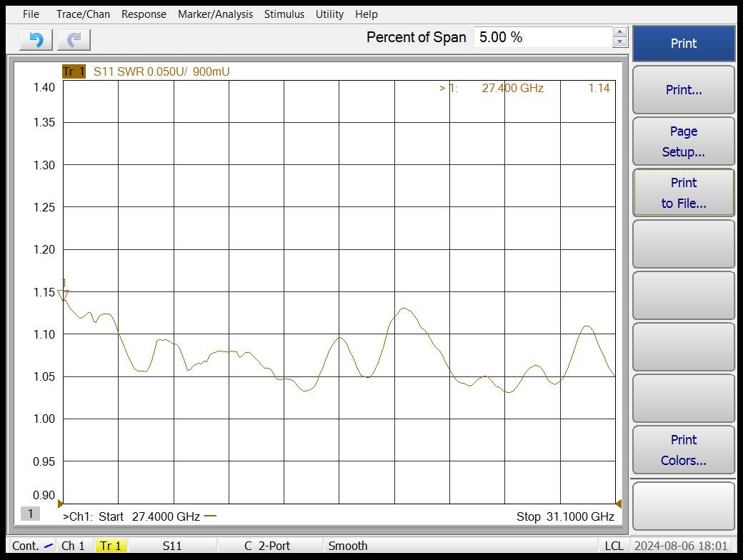Viewport: 743px width, 560px height.
Task: Open the Marker/Analysis menu
Action: 215,14
